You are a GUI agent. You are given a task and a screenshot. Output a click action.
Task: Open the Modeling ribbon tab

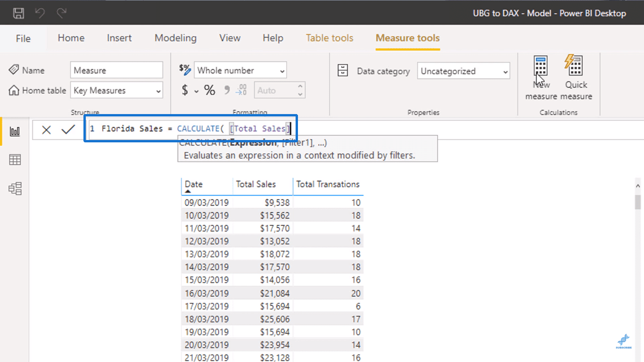175,38
